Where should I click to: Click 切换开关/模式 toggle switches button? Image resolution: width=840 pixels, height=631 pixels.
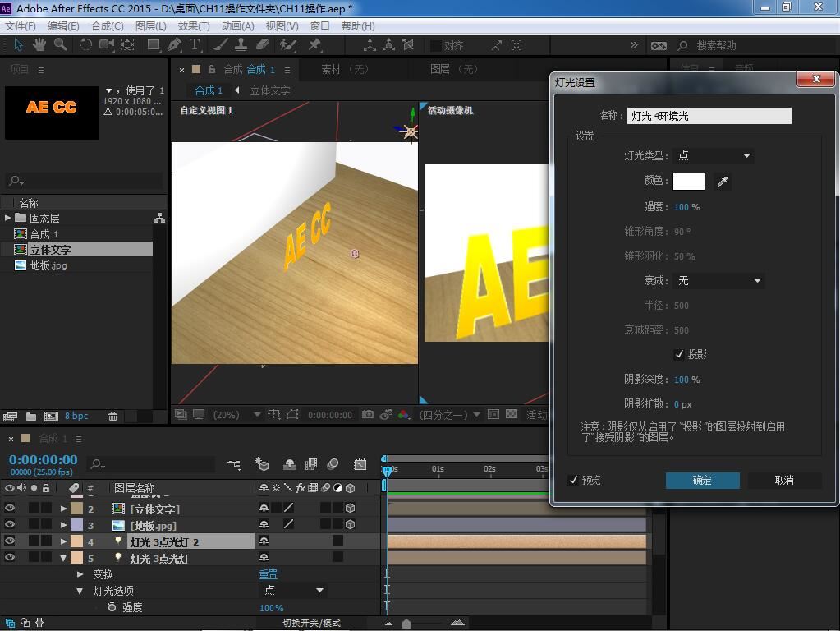pyautogui.click(x=311, y=623)
